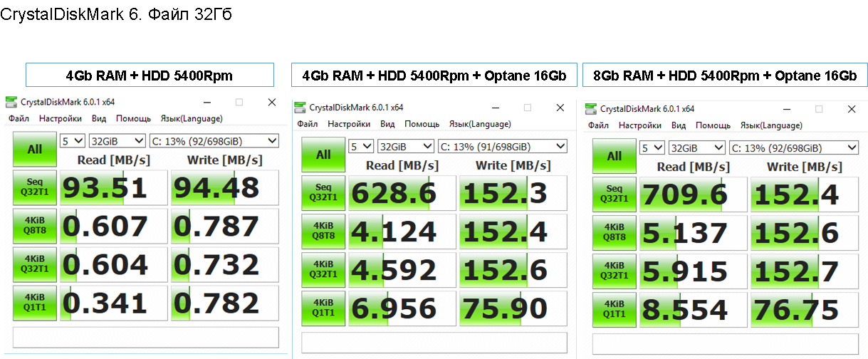Click the comment field at the bottom of the middle window
The height and width of the screenshot is (359, 868).
(436, 342)
